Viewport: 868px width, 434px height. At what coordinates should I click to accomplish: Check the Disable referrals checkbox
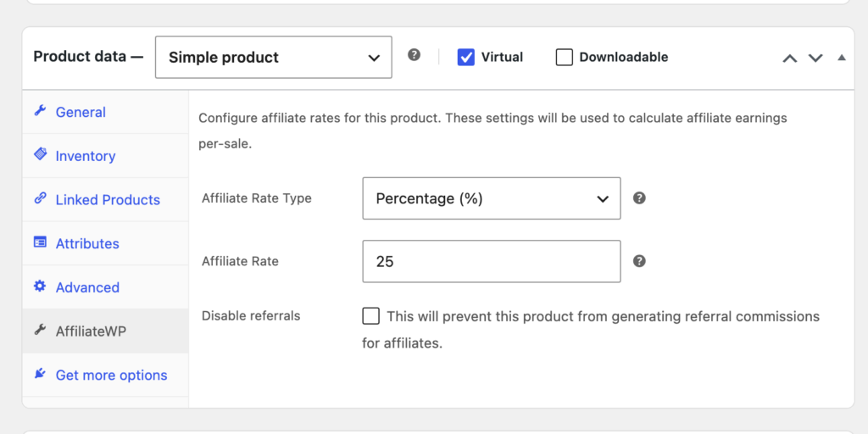pyautogui.click(x=371, y=316)
